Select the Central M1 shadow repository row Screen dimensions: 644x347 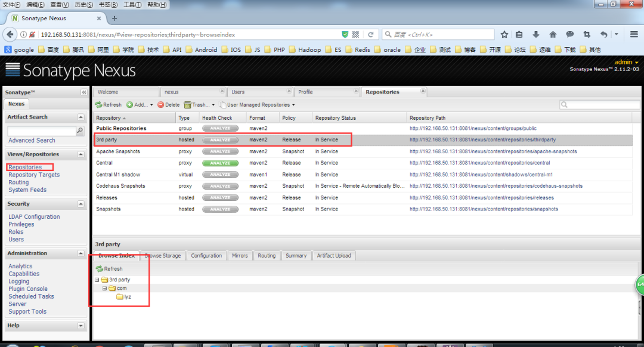[363, 174]
